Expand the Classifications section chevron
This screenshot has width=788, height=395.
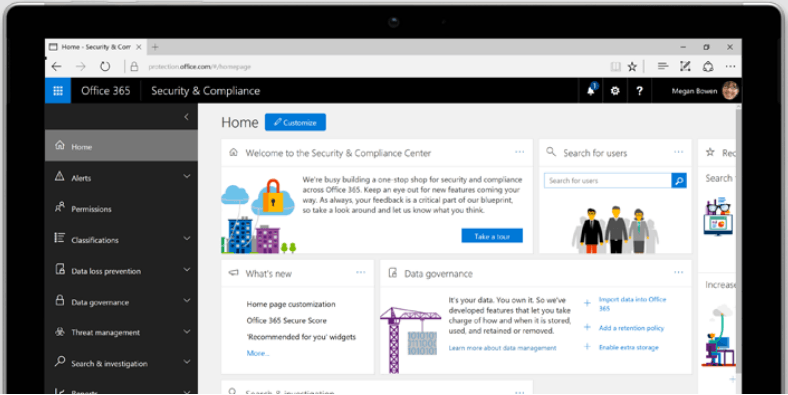click(x=187, y=238)
